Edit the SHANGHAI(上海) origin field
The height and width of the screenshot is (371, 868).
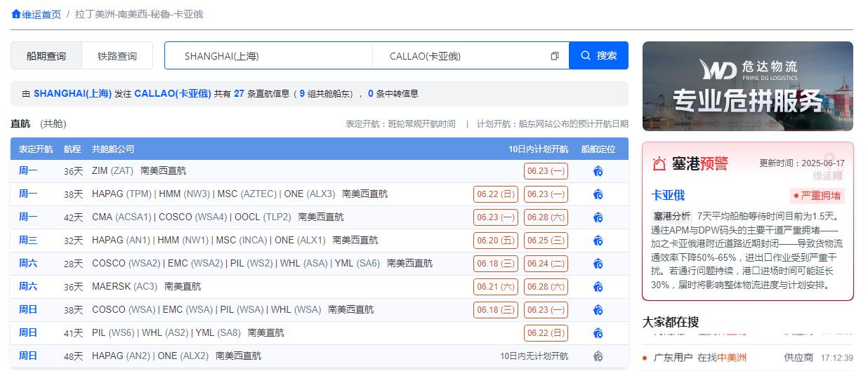point(269,56)
